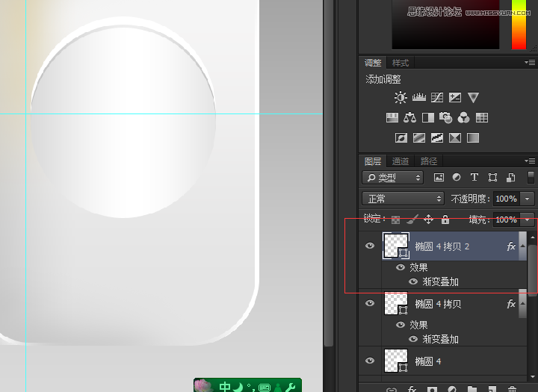
Task: Add a Hue/Saturation adjustment
Action: point(392,118)
